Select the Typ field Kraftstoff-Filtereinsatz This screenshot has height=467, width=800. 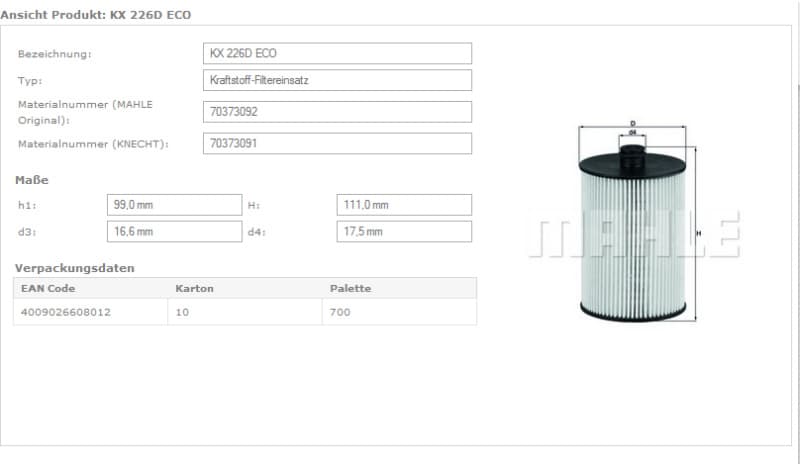point(337,80)
